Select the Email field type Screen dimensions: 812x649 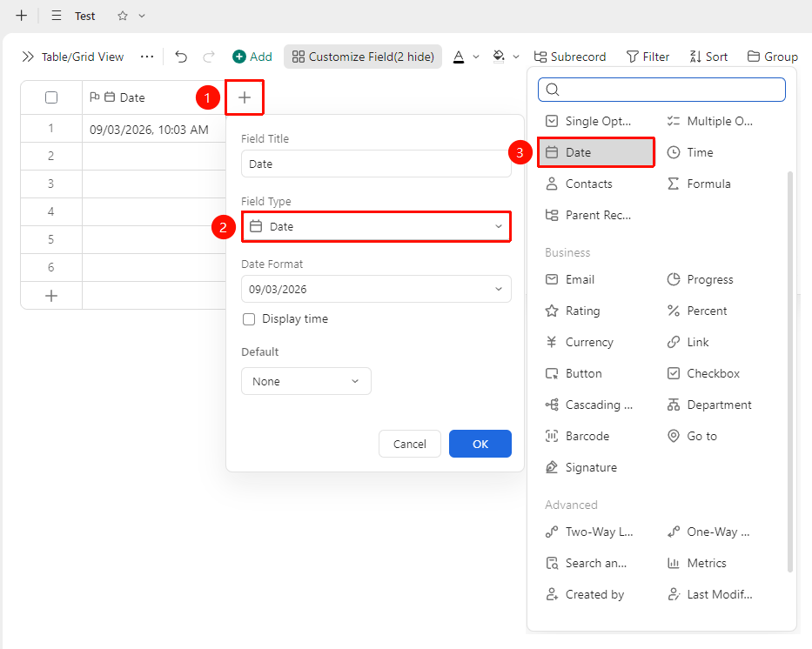coord(570,279)
